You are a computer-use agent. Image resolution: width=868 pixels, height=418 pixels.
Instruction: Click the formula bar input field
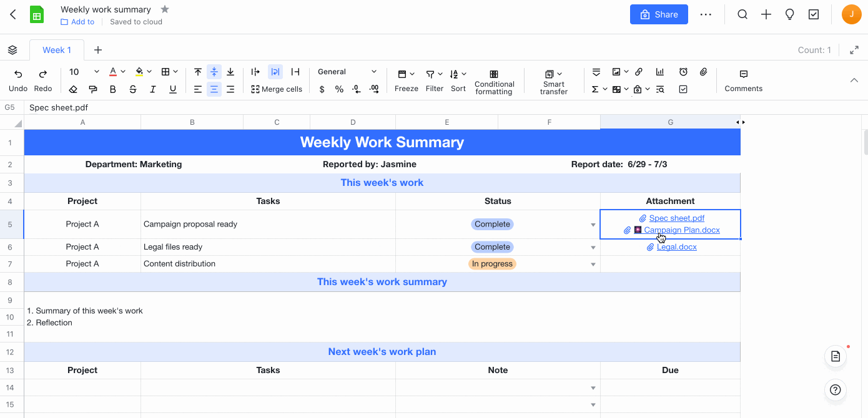pos(375,107)
